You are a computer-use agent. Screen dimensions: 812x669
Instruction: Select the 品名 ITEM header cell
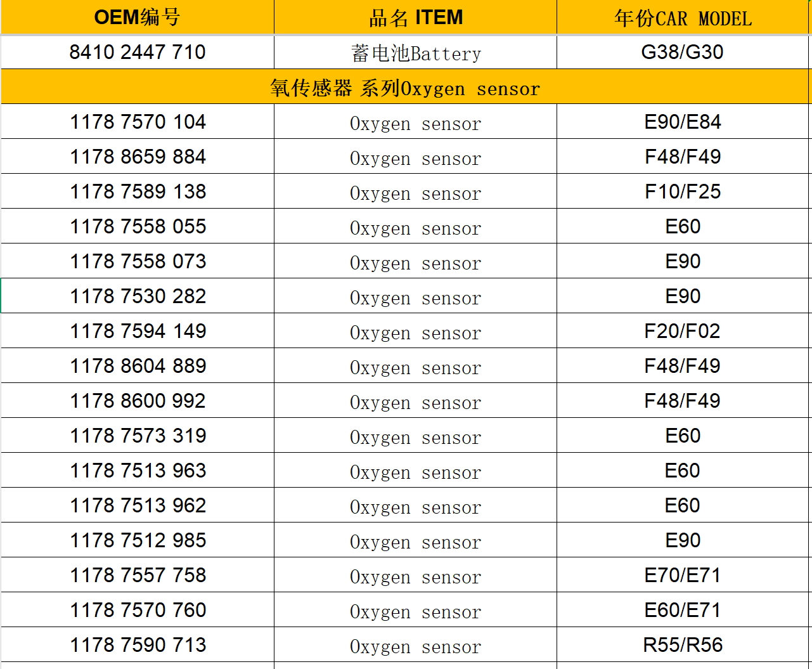pyautogui.click(x=415, y=17)
